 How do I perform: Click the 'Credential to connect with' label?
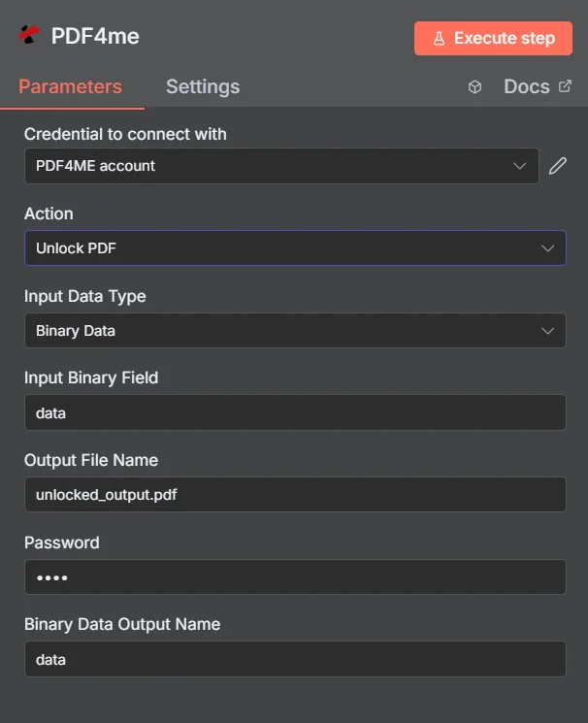pos(125,134)
